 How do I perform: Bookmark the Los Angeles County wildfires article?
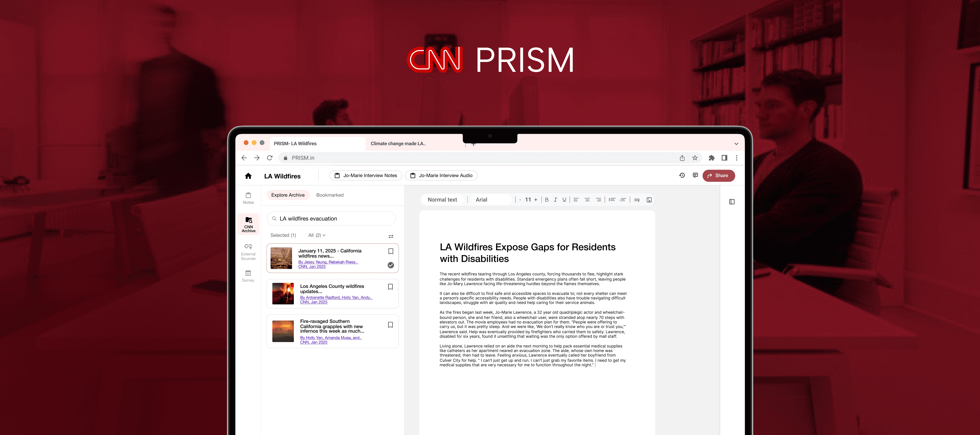pos(390,287)
